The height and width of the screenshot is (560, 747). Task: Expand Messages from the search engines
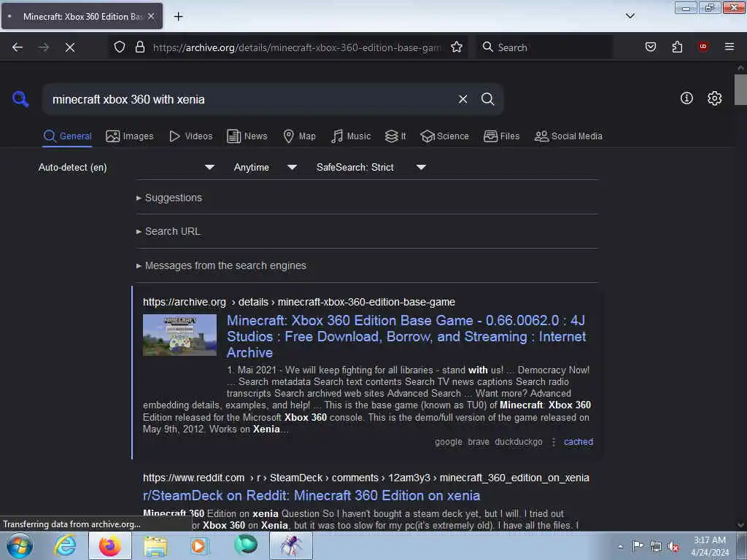(221, 265)
